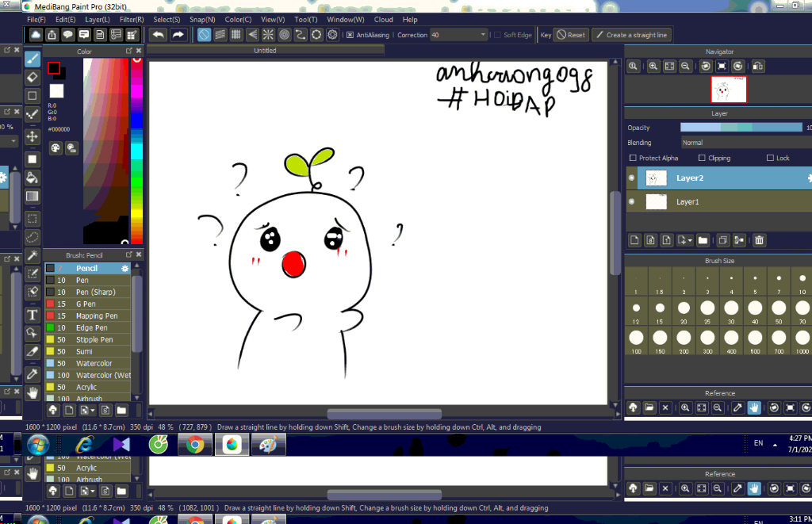
Task: Add a new layer icon
Action: tap(635, 240)
